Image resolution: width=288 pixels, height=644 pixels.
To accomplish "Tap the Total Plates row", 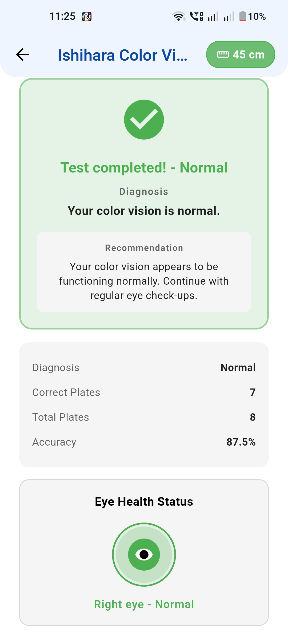I will 144,417.
